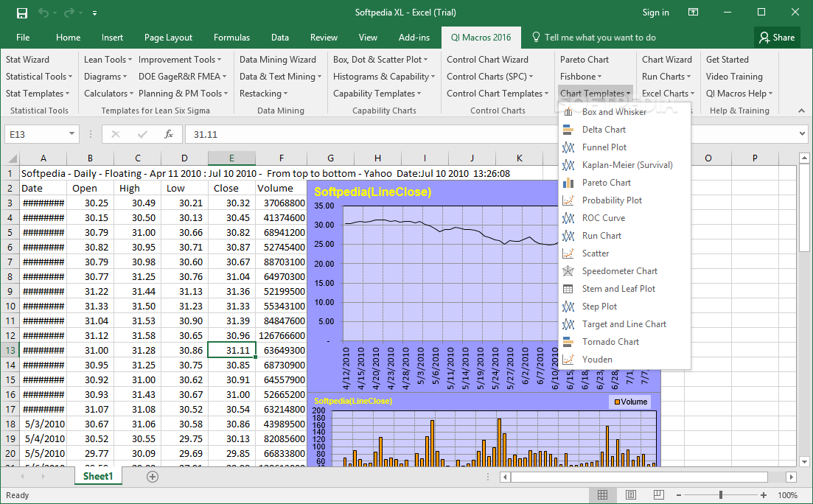Launch Control Chart Wizard
This screenshot has height=504, width=813.
pos(487,60)
